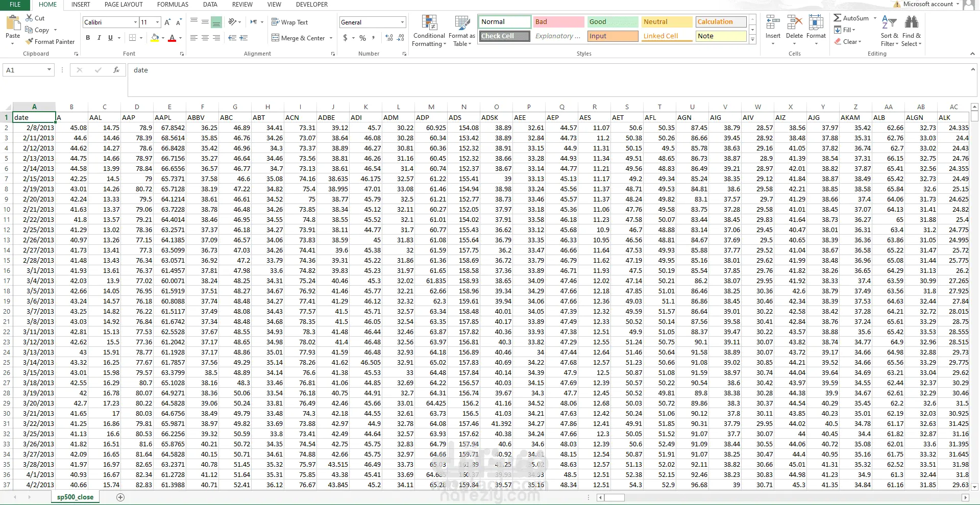The width and height of the screenshot is (980, 505).
Task: Open the Find & Select menu
Action: pos(912,31)
